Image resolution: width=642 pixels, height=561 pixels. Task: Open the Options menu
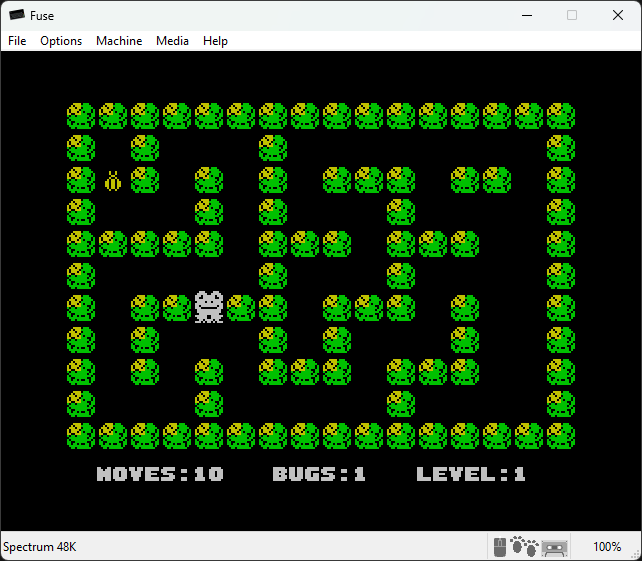[x=61, y=41]
